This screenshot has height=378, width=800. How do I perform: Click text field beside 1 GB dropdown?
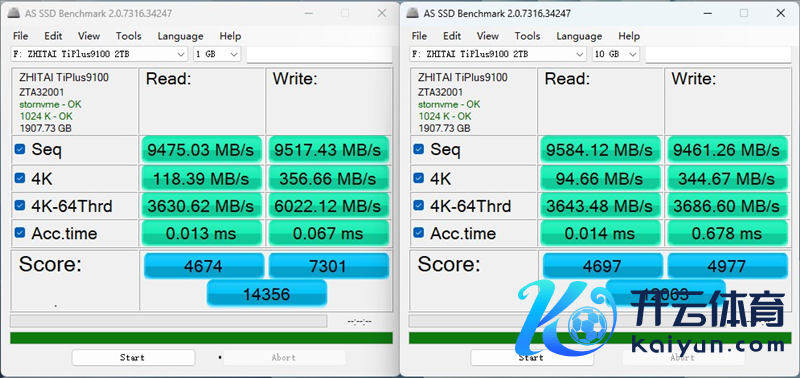(319, 54)
